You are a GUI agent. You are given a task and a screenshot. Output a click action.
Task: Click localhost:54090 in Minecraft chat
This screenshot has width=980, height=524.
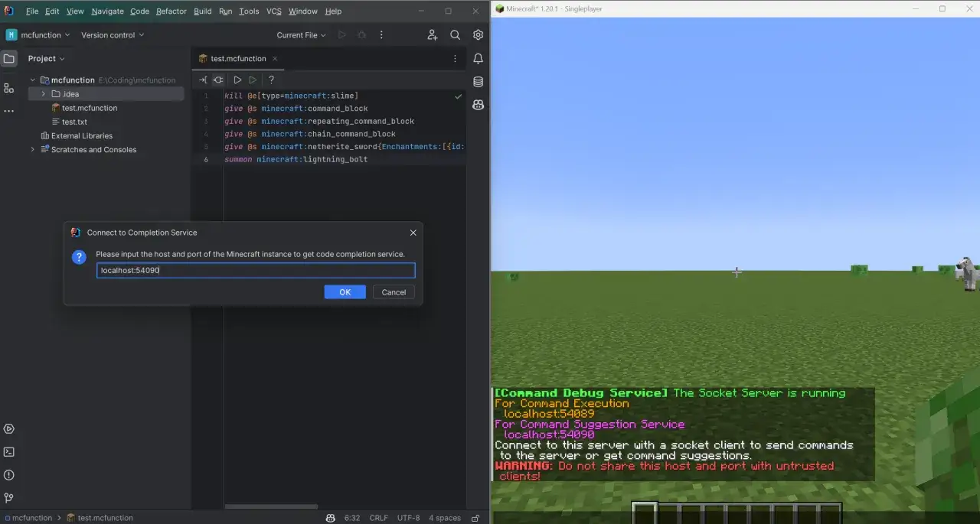pyautogui.click(x=549, y=434)
